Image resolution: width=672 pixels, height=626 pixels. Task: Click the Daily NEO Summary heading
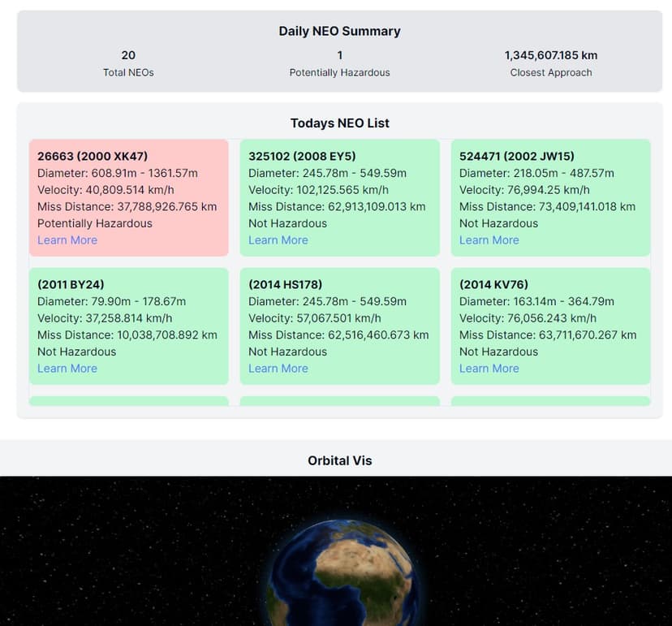pos(339,31)
